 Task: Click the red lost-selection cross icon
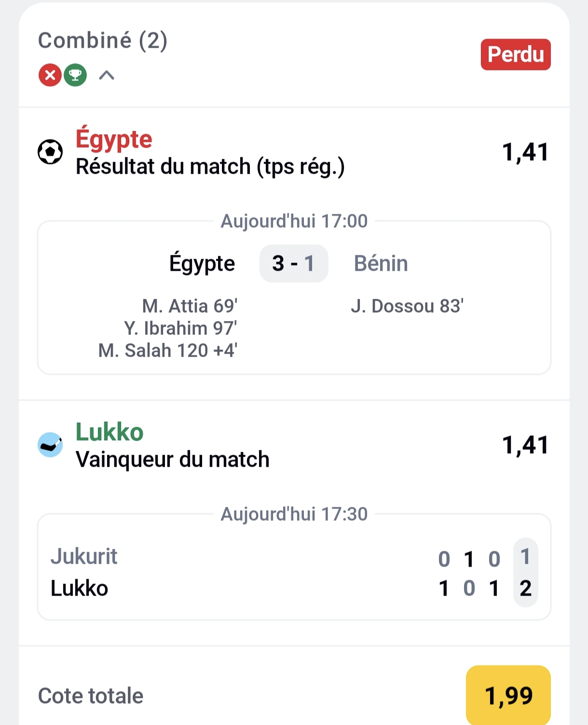(x=50, y=75)
